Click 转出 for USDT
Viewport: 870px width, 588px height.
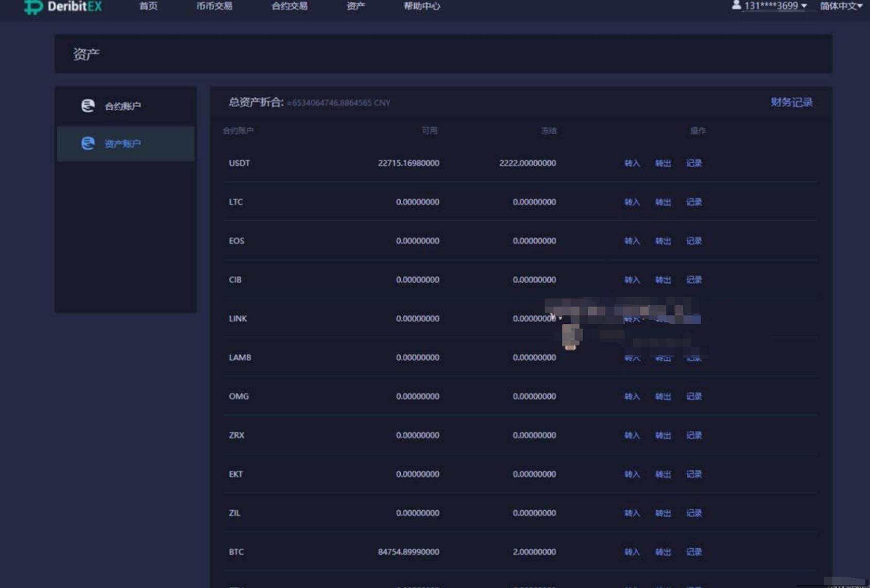tap(663, 163)
